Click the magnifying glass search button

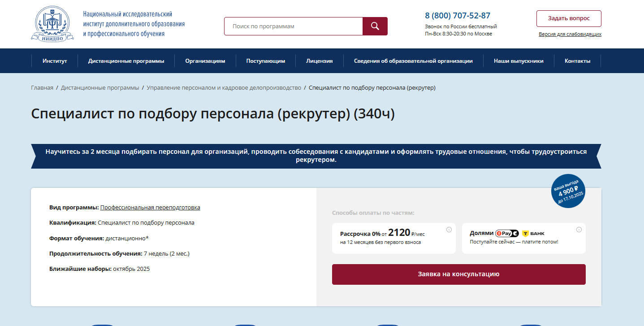(x=375, y=26)
